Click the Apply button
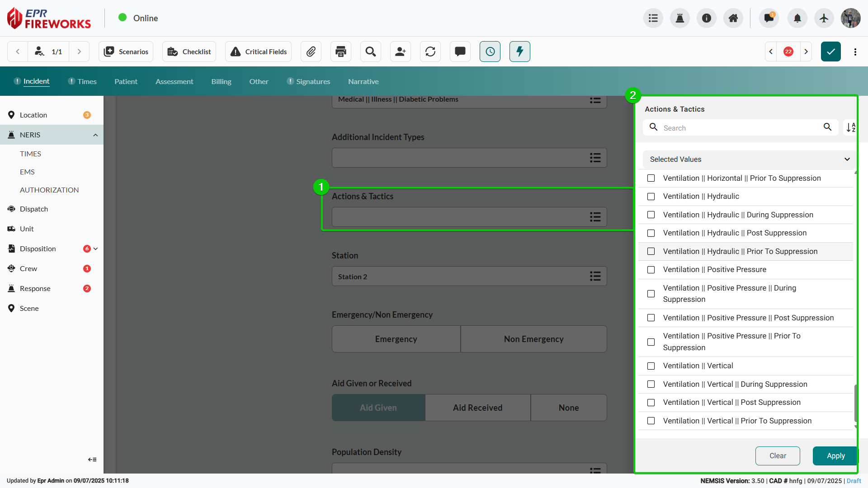Viewport: 868px width, 488px height. [835, 456]
